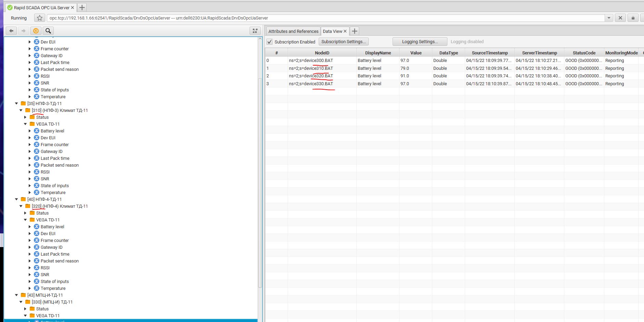Select Last Pack time under device [320]

(55, 254)
